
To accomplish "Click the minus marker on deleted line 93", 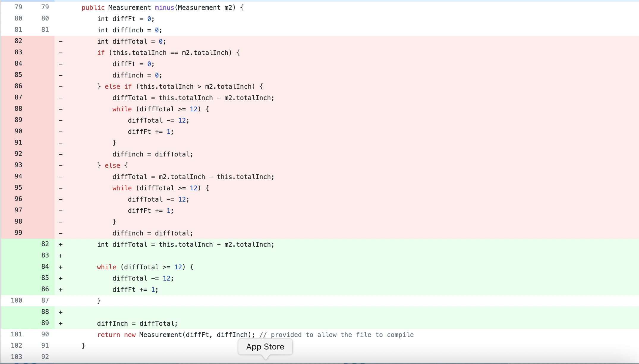I will (x=61, y=166).
